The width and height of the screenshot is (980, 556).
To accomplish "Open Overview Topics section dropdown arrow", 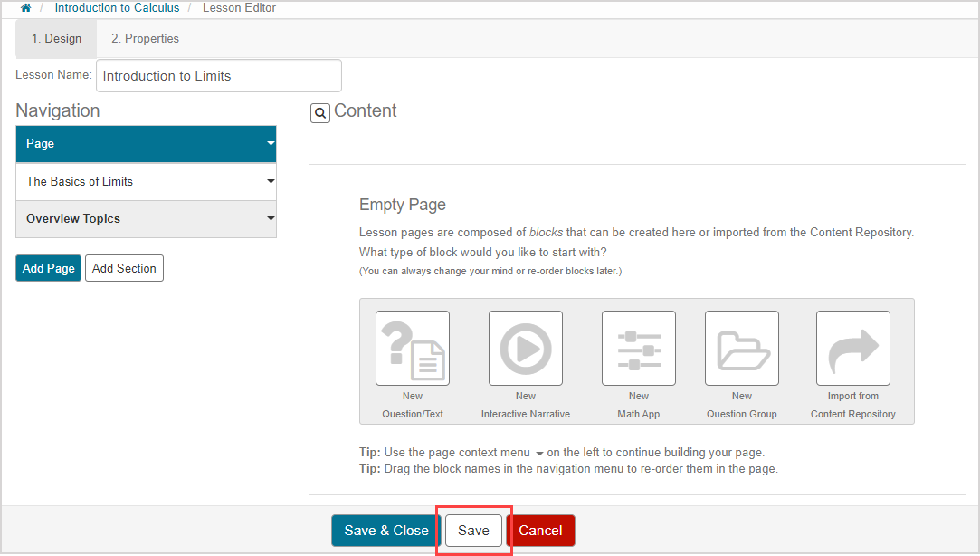I will (271, 219).
